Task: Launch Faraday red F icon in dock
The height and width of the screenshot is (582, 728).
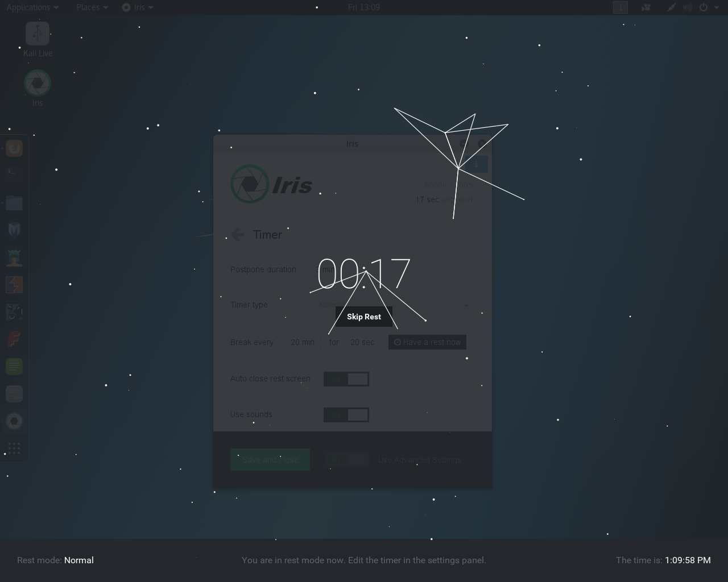Action: [14, 339]
